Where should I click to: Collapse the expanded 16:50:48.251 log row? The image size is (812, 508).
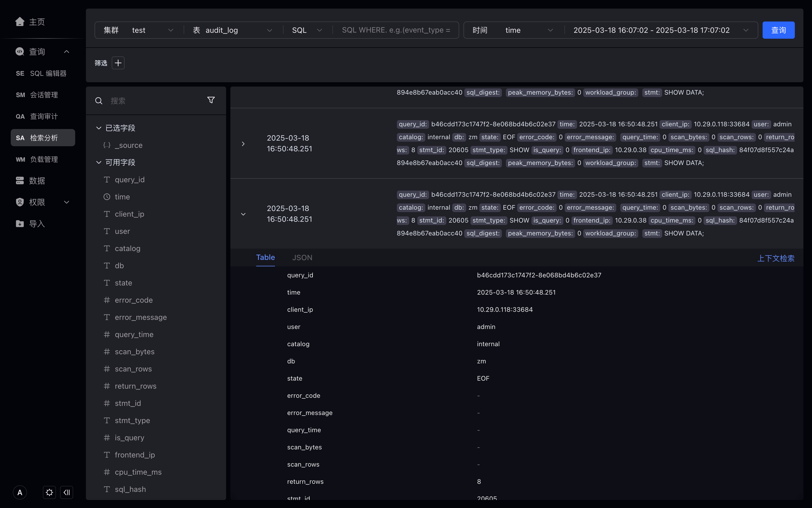click(x=243, y=214)
